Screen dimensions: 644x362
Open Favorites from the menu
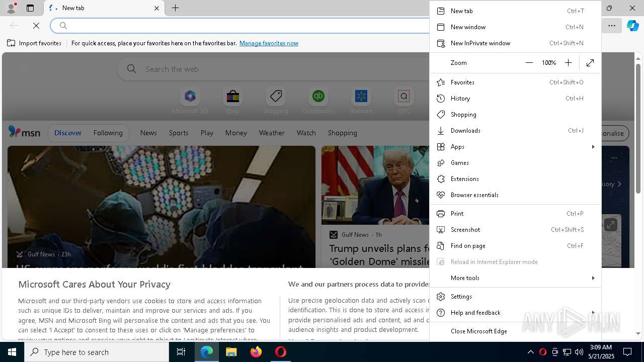coord(515,82)
